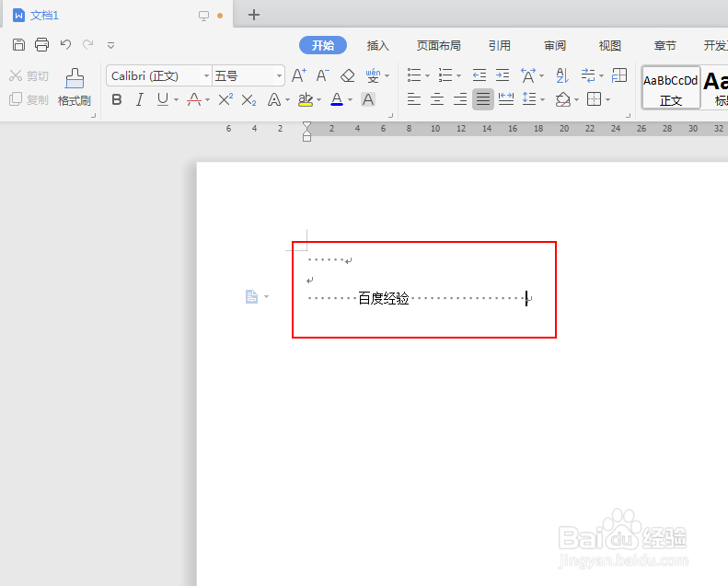Click the bulleted list icon
The image size is (728, 586).
414,75
